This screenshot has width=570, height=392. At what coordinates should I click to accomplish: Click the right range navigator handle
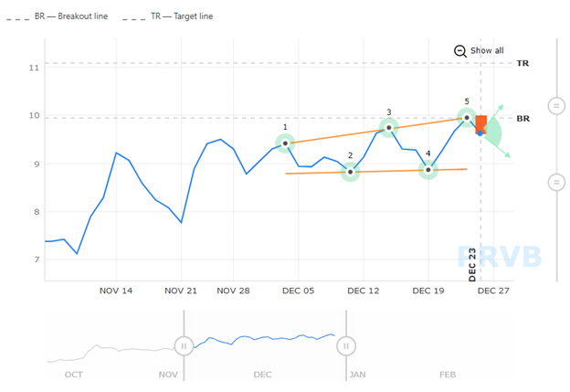click(346, 346)
